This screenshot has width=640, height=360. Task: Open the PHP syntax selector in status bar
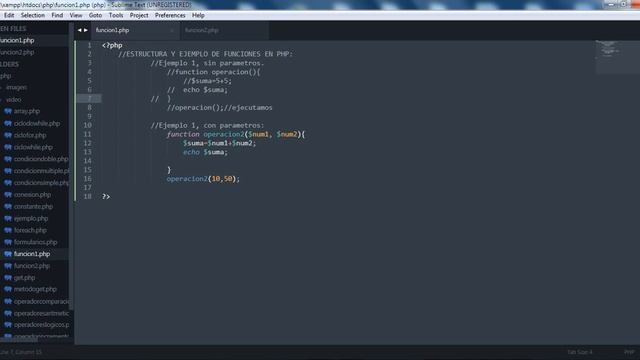click(x=629, y=352)
